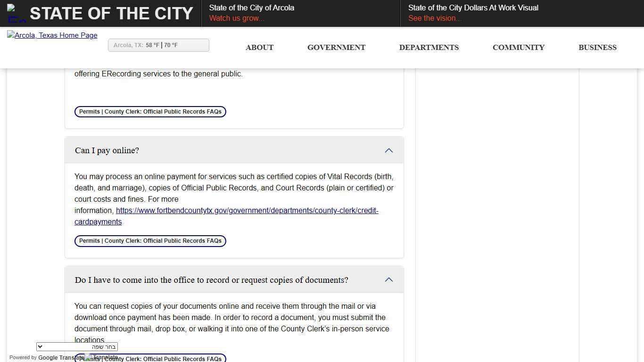Open the BUSINESS menu
644x362 pixels.
tap(597, 47)
